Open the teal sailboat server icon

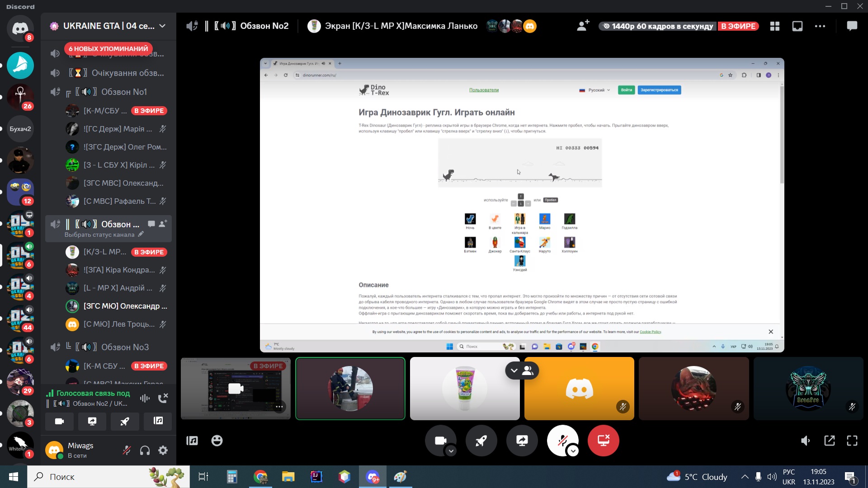pos(20,66)
